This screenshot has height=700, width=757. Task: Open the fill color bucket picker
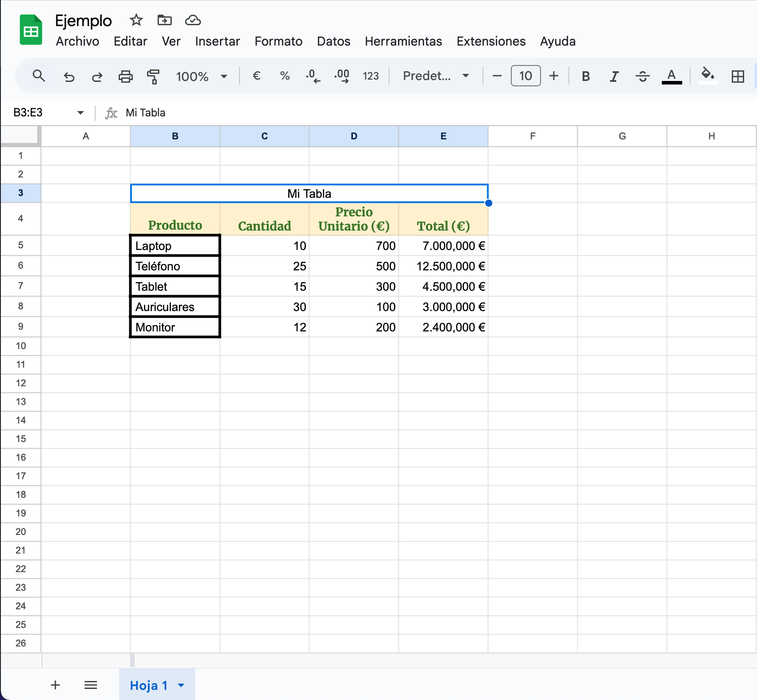707,75
